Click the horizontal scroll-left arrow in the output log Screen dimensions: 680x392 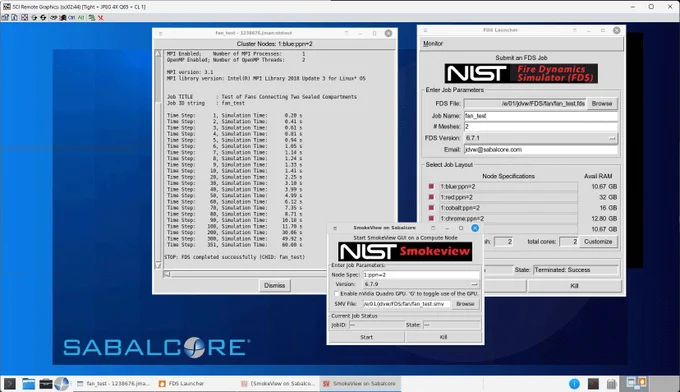[x=167, y=274]
